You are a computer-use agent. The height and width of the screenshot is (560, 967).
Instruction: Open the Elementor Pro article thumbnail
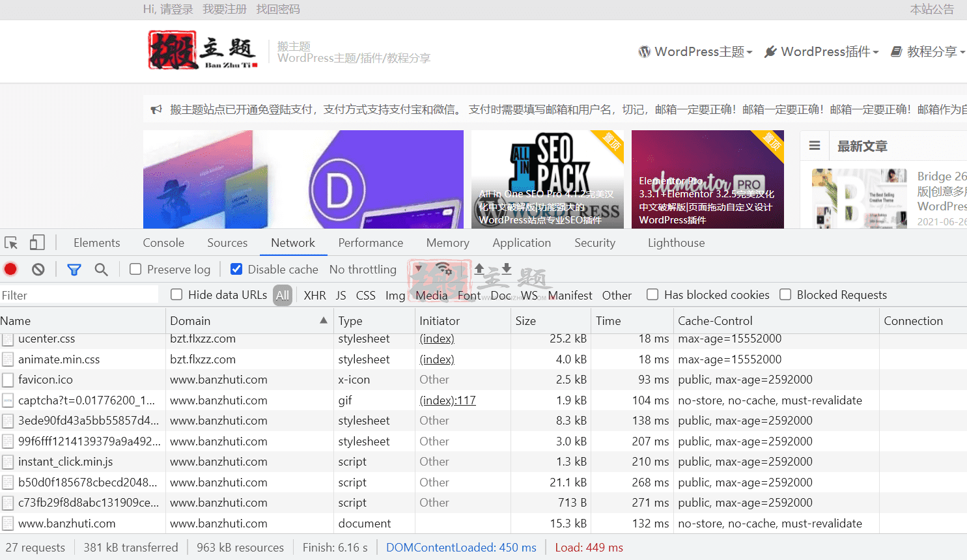tap(708, 179)
